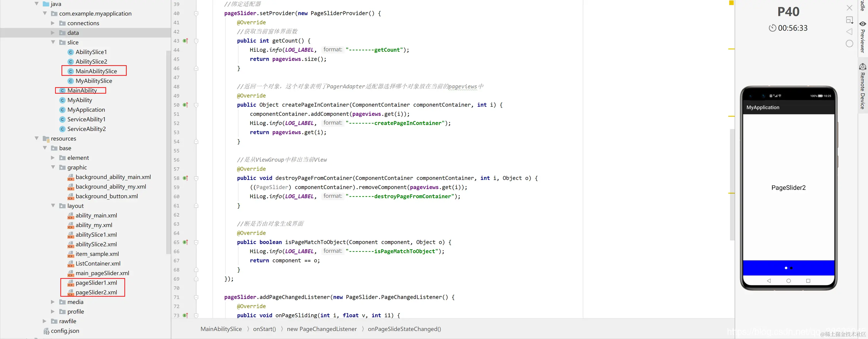The width and height of the screenshot is (868, 339).
Task: Tap the phone's back navigation button
Action: click(769, 281)
